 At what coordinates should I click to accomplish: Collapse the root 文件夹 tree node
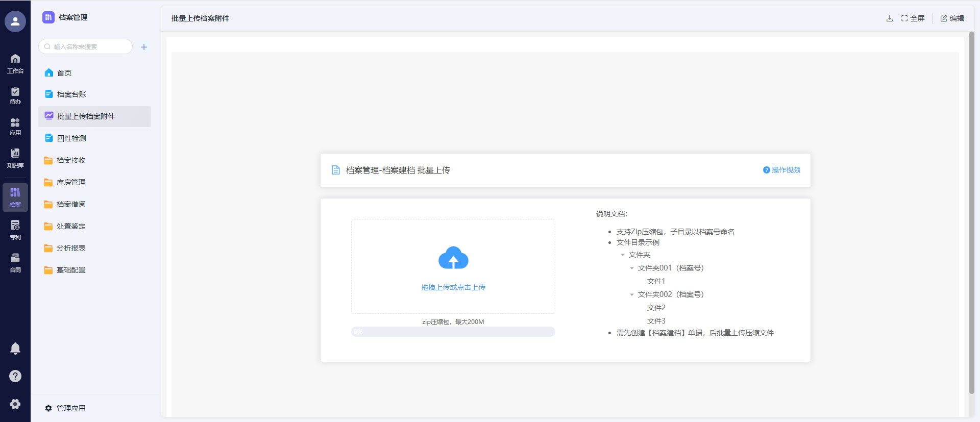623,255
